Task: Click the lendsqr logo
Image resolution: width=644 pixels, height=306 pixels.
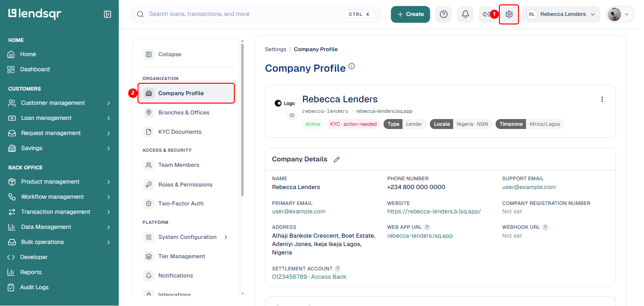Action: pyautogui.click(x=35, y=14)
